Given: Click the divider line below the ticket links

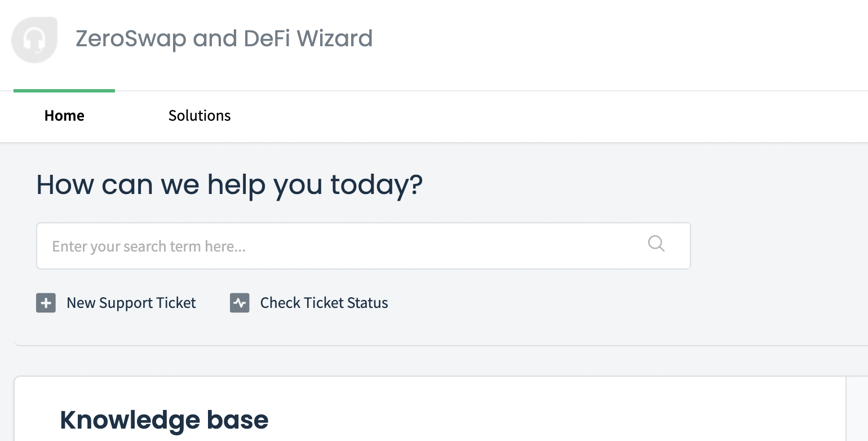Looking at the screenshot, I should 440,345.
